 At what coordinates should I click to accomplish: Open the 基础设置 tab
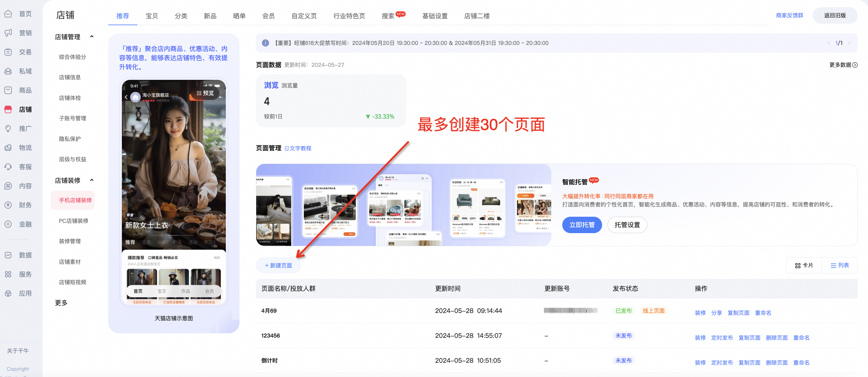coord(435,16)
